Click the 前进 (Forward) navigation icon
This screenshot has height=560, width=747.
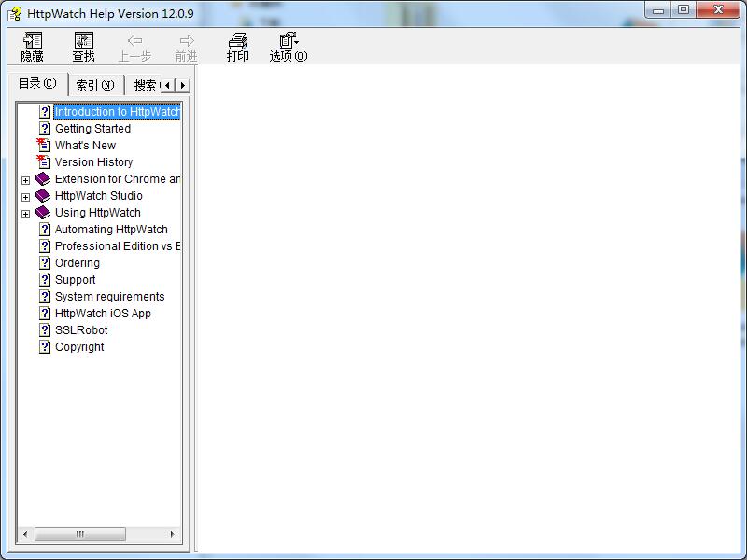point(185,44)
